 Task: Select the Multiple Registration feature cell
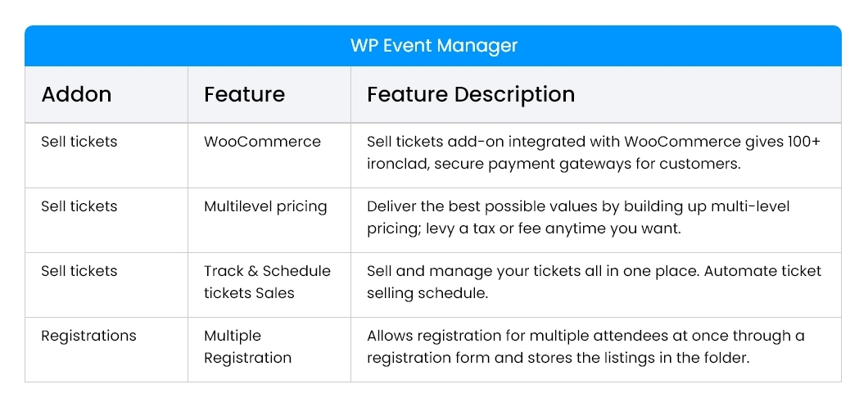247,346
